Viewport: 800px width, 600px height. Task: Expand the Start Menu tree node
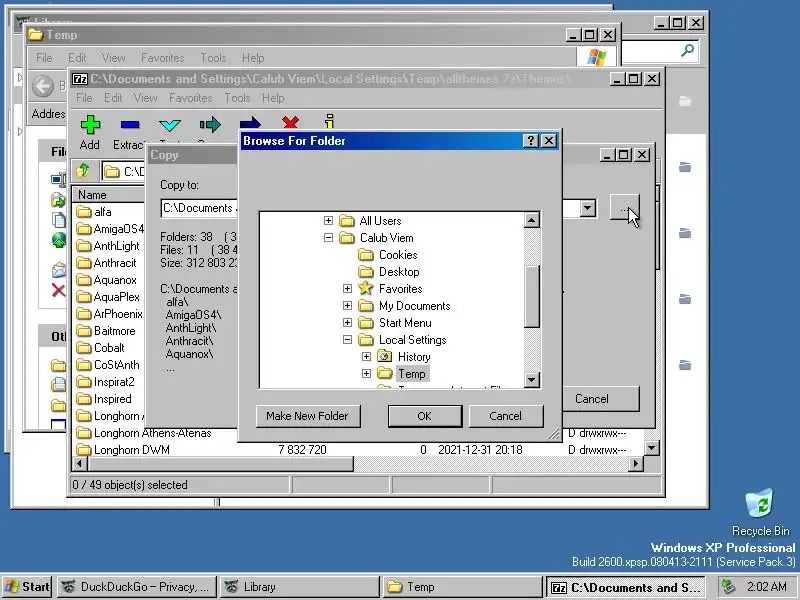(x=347, y=322)
